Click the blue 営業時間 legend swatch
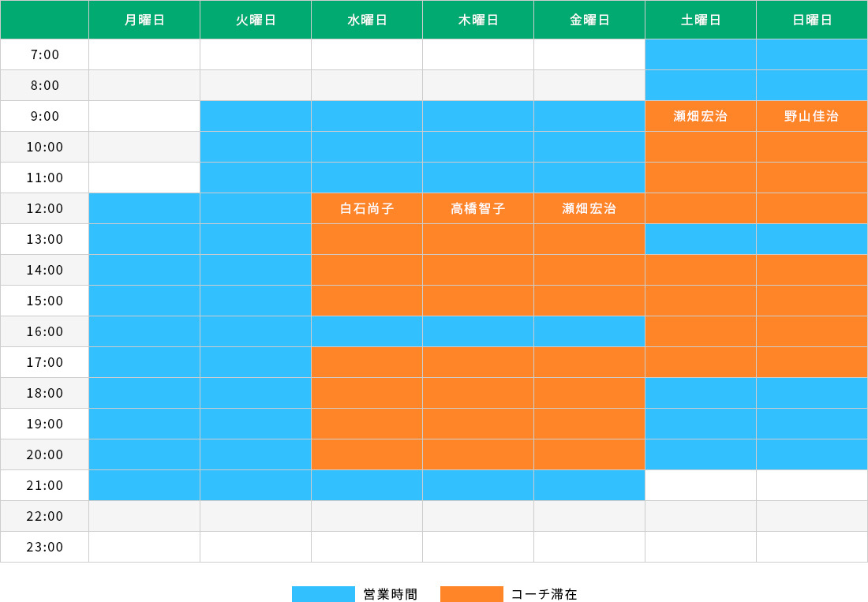The width and height of the screenshot is (868, 602). click(323, 594)
